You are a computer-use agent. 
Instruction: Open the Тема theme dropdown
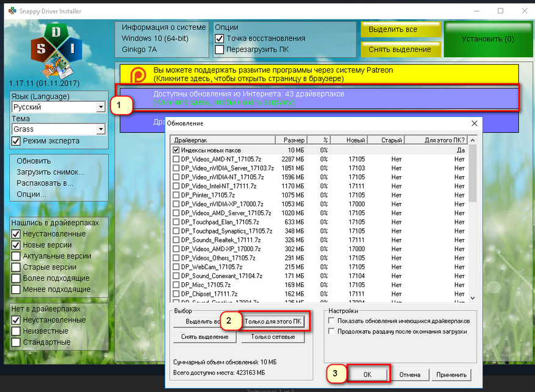click(101, 129)
